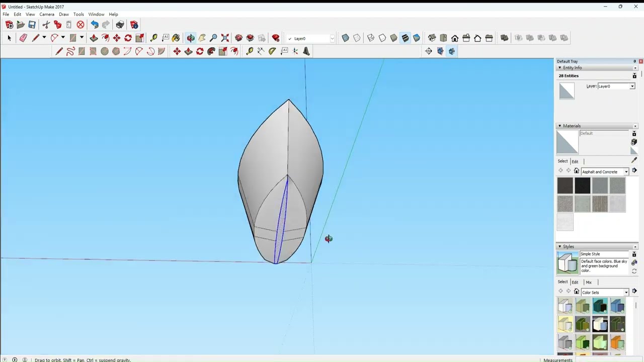Open the Camera menu

(47, 14)
